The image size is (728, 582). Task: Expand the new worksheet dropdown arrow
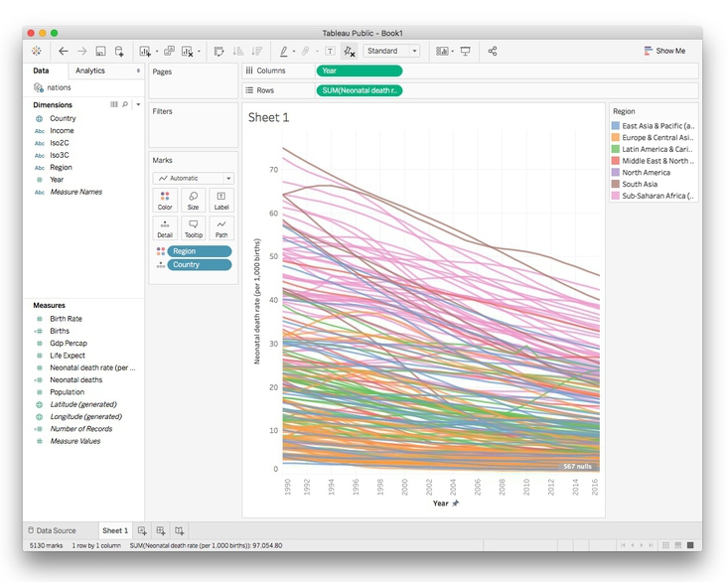157,51
